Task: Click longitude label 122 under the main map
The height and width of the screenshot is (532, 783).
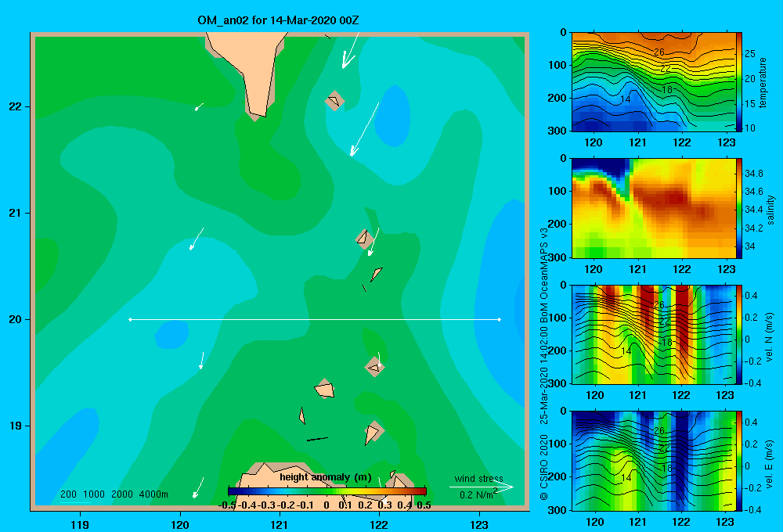Action: (x=379, y=524)
